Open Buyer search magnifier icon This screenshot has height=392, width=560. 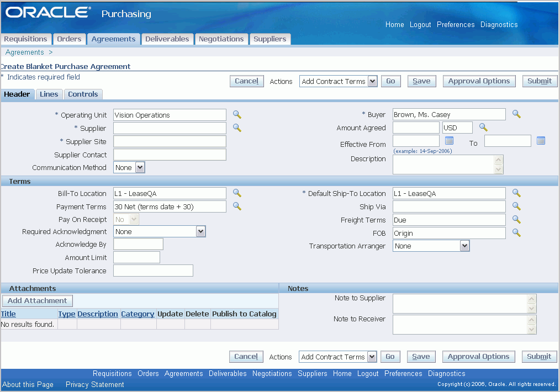coord(516,114)
